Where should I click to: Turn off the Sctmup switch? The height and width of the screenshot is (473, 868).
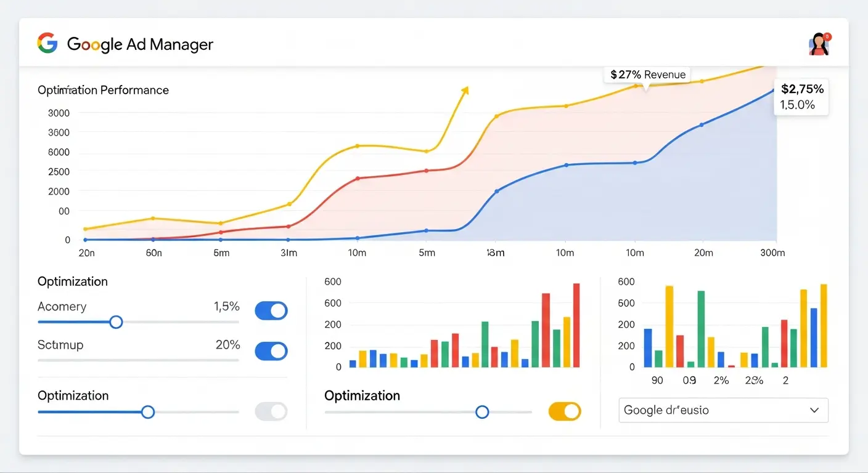271,351
